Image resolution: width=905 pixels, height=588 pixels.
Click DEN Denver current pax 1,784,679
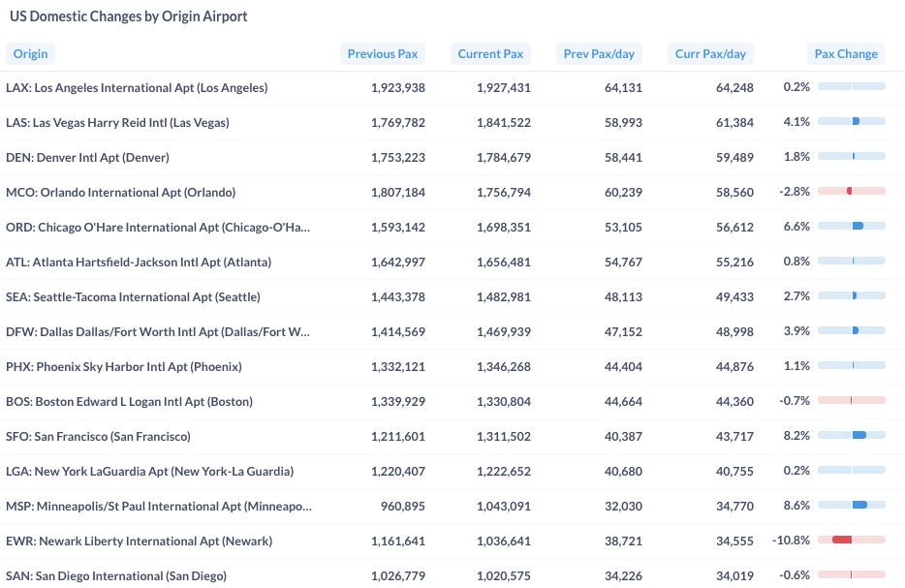click(503, 158)
